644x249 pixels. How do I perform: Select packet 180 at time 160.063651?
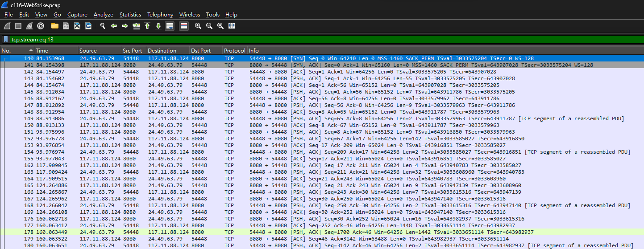pyautogui.click(x=322, y=245)
